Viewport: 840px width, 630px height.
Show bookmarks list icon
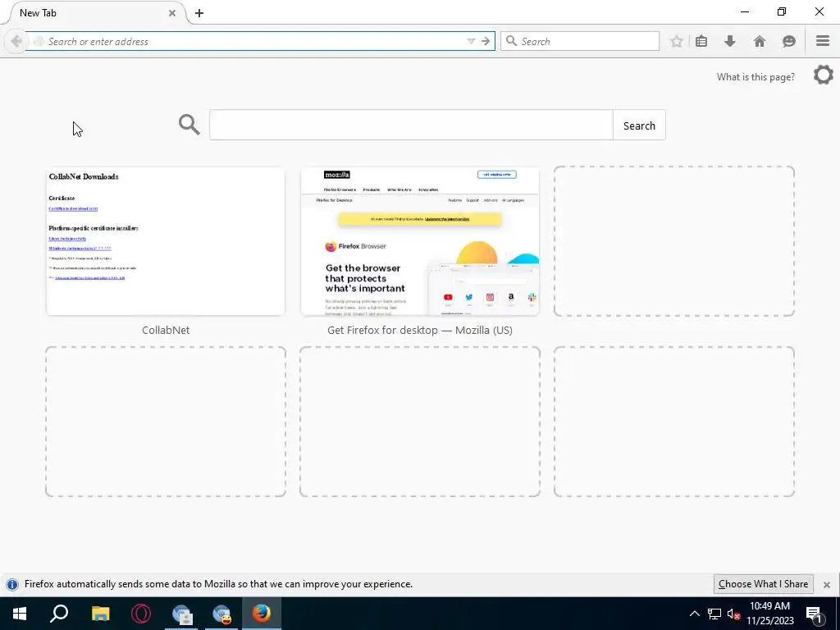pyautogui.click(x=701, y=41)
